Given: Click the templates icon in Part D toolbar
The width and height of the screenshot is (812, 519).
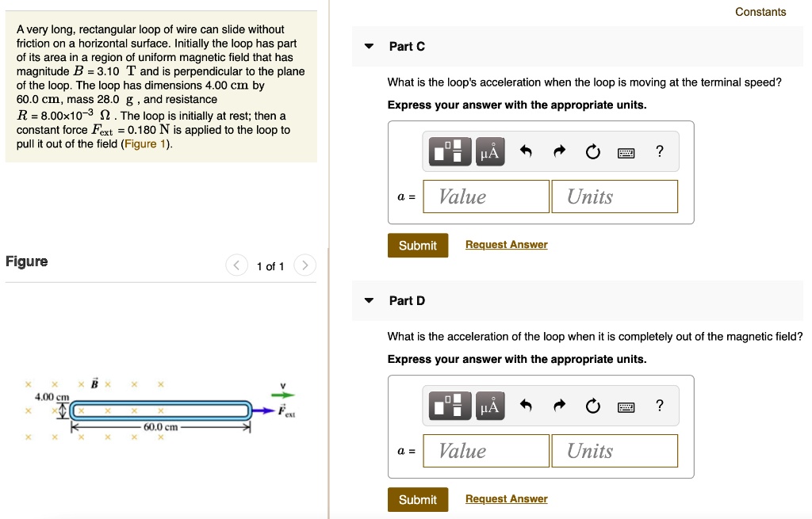Looking at the screenshot, I should [450, 406].
